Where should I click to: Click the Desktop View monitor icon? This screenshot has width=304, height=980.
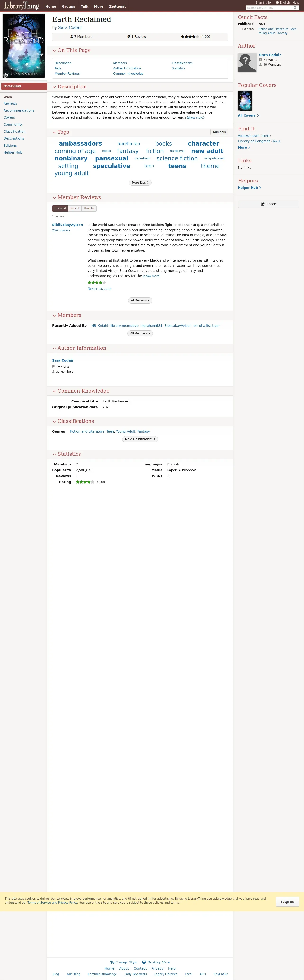[x=144, y=962]
